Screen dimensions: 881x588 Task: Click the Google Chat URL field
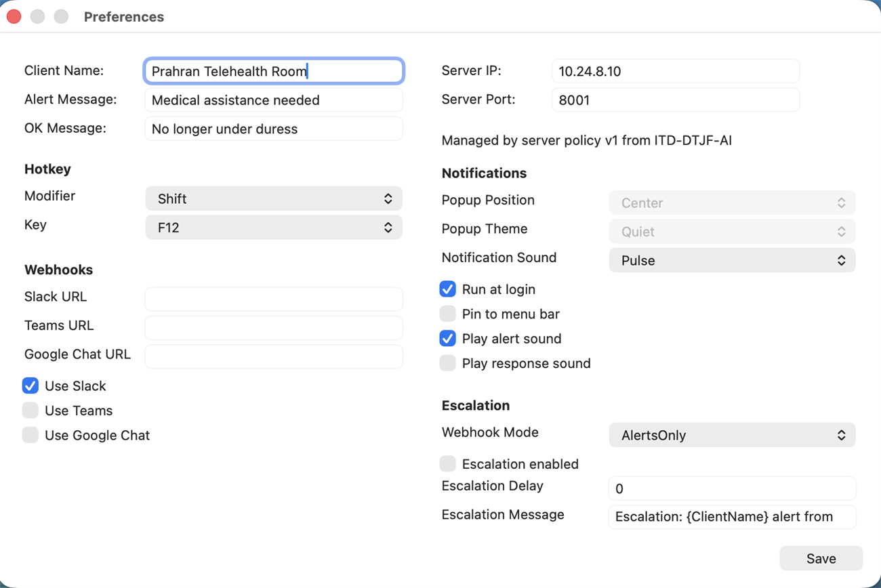(x=274, y=356)
